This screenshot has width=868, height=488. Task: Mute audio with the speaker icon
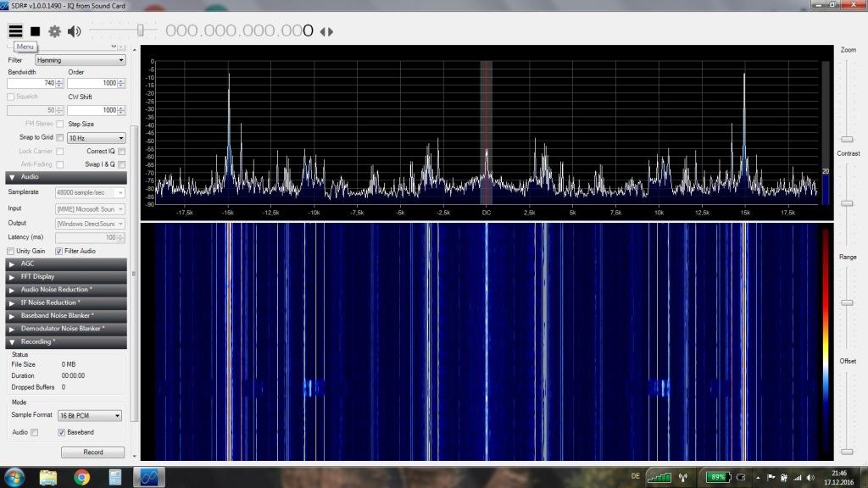pyautogui.click(x=74, y=31)
